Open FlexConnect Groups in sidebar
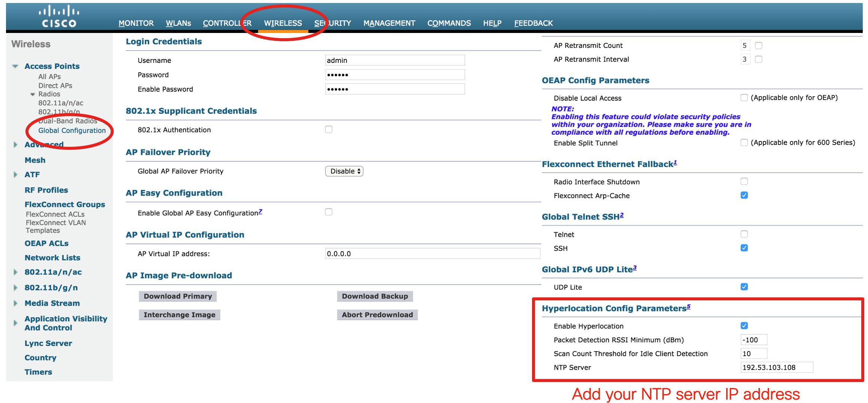This screenshot has height=403, width=868. (65, 204)
